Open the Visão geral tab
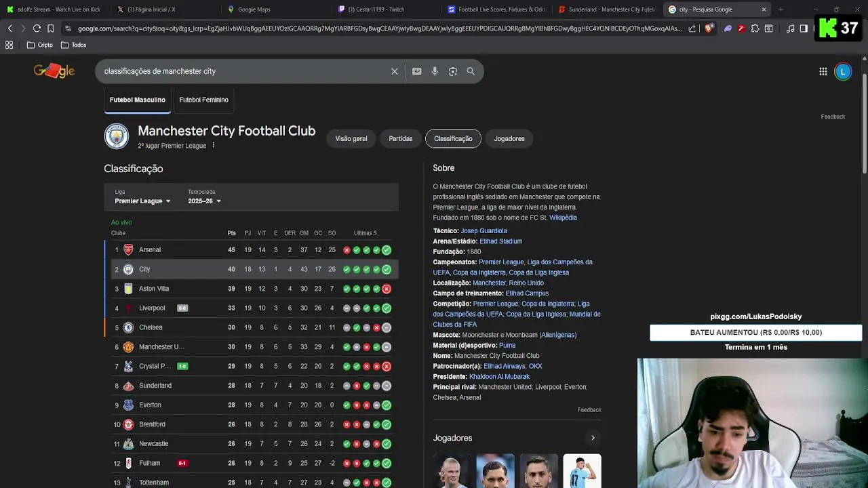Screen dimensions: 868x488 pyautogui.click(x=351, y=138)
